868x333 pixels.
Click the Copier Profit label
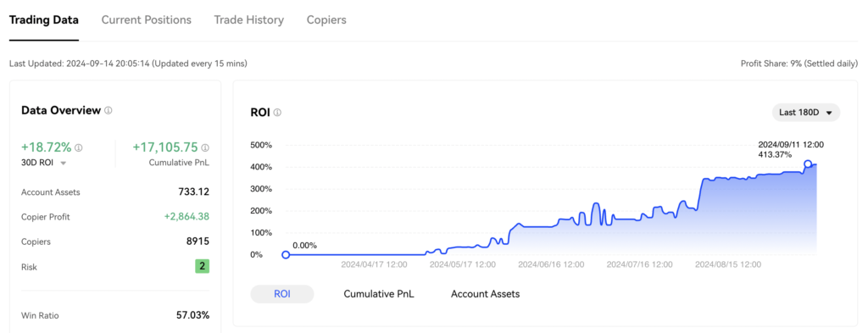pos(46,217)
